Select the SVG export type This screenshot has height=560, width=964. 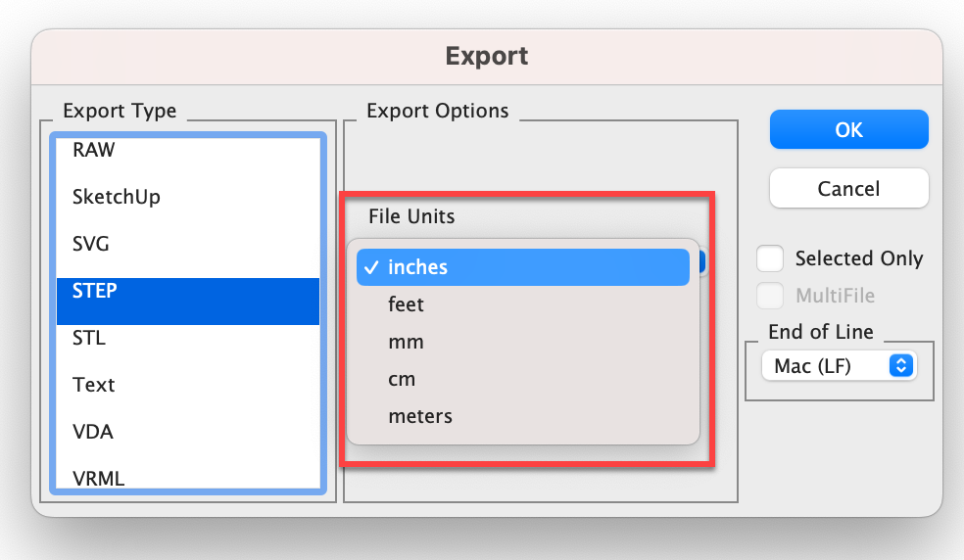[187, 244]
